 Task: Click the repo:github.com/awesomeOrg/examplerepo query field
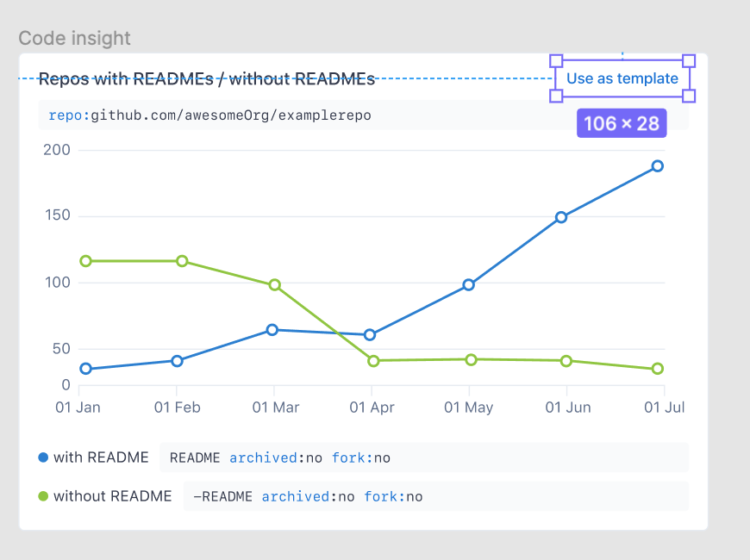tap(364, 115)
